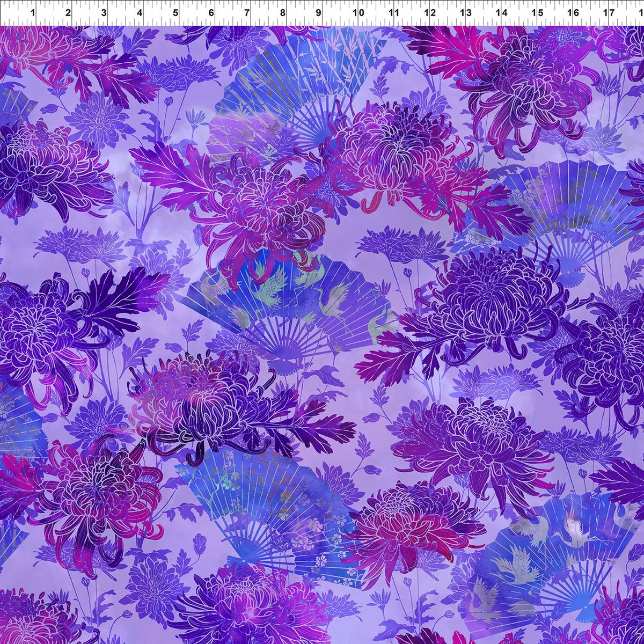This screenshot has width=644, height=644.
Task: Click the ruler number 17 mark
Action: point(609,12)
